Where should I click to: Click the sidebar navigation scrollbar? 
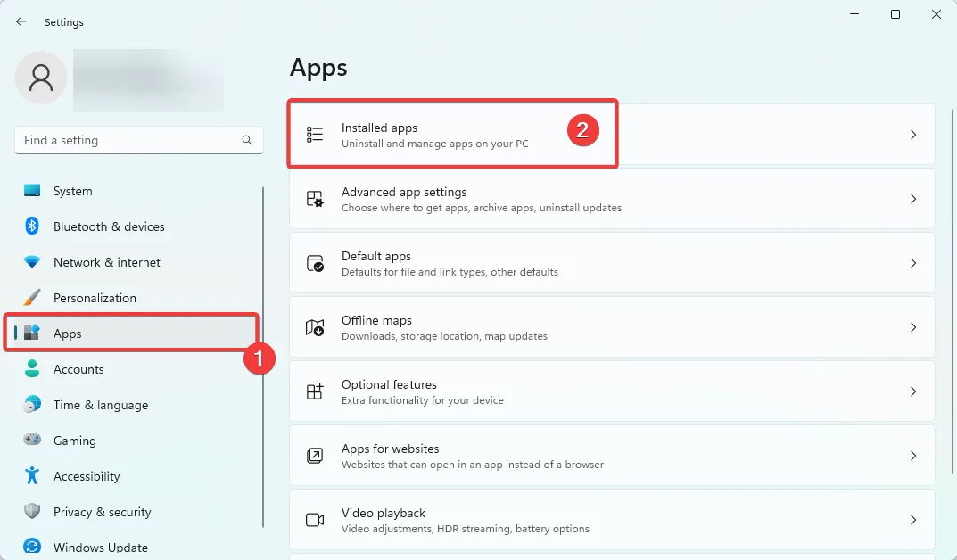pyautogui.click(x=263, y=357)
